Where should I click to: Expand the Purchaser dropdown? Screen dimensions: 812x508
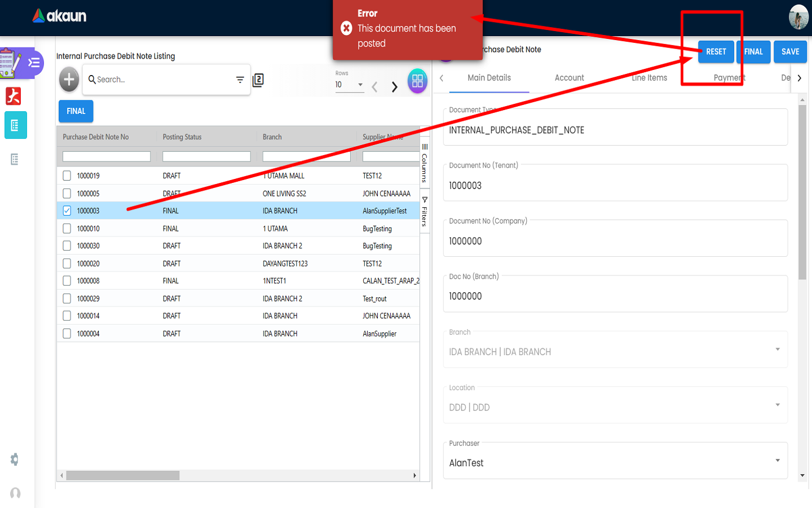(x=778, y=461)
